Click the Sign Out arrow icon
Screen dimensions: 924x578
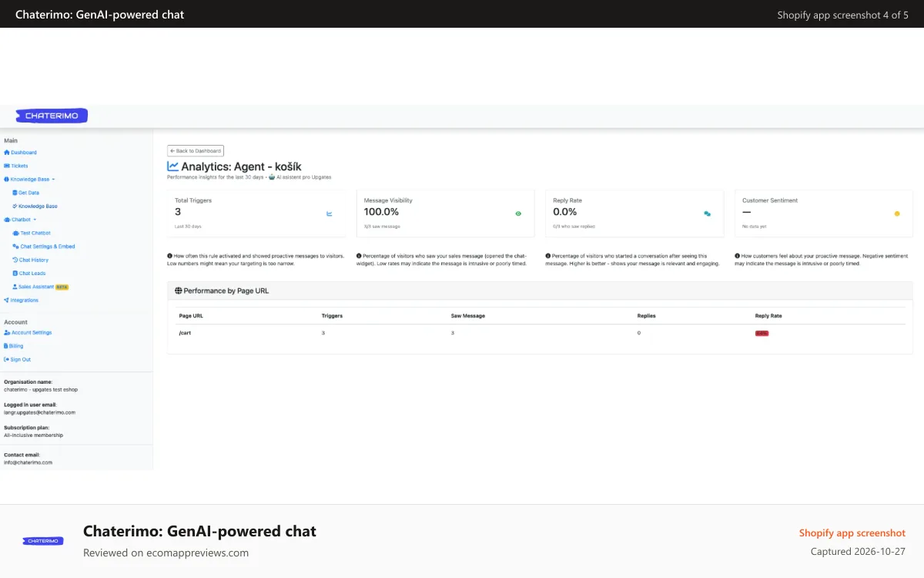point(7,360)
